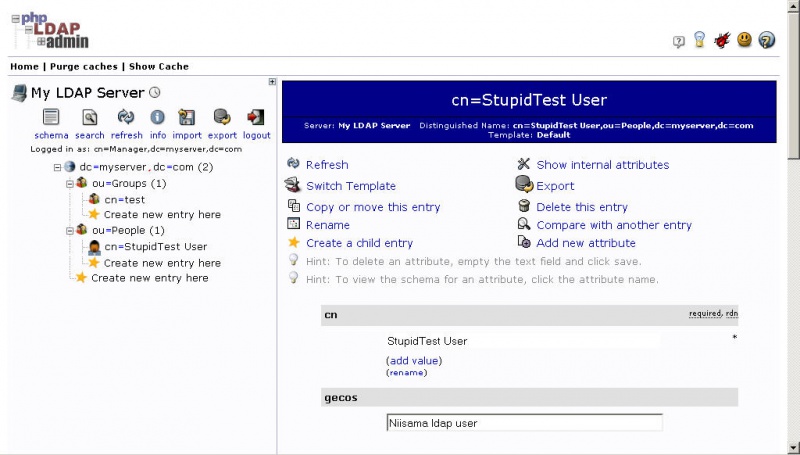Click the clock icon next to My LDAP Server
Image resolution: width=800 pixels, height=455 pixels.
click(x=155, y=92)
